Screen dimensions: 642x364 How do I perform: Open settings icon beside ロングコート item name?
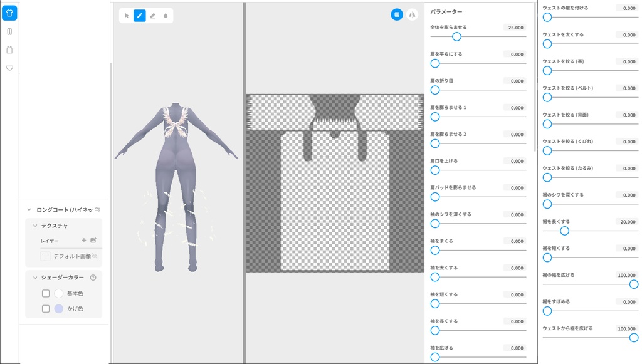[x=98, y=209]
